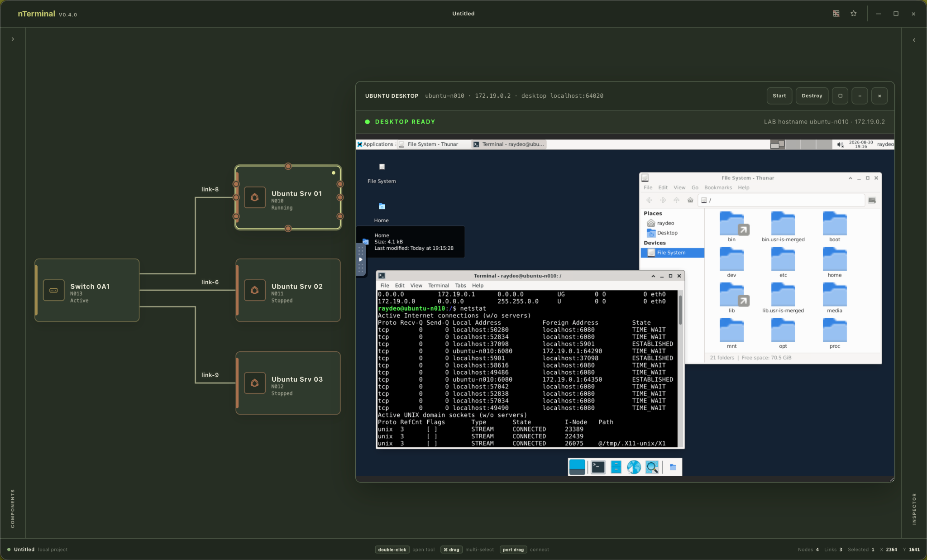
Task: Click the Thunar view toggle icon beside path bar
Action: [x=872, y=200]
